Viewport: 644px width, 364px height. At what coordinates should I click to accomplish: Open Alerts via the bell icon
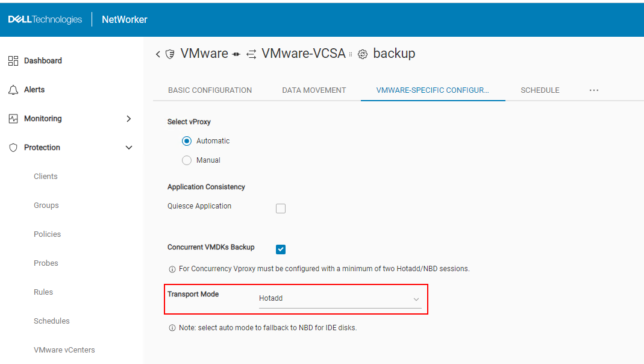coord(13,89)
